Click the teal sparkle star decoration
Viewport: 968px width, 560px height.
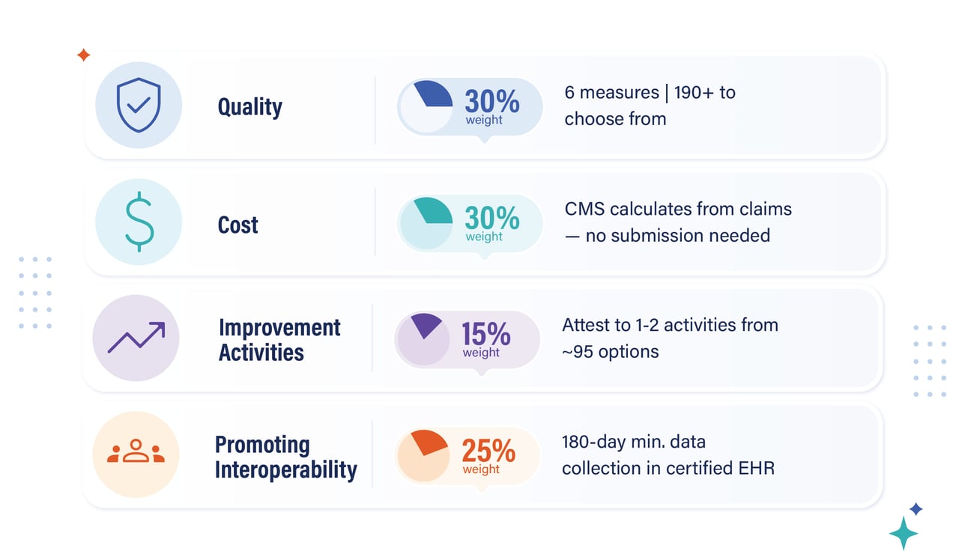[904, 533]
